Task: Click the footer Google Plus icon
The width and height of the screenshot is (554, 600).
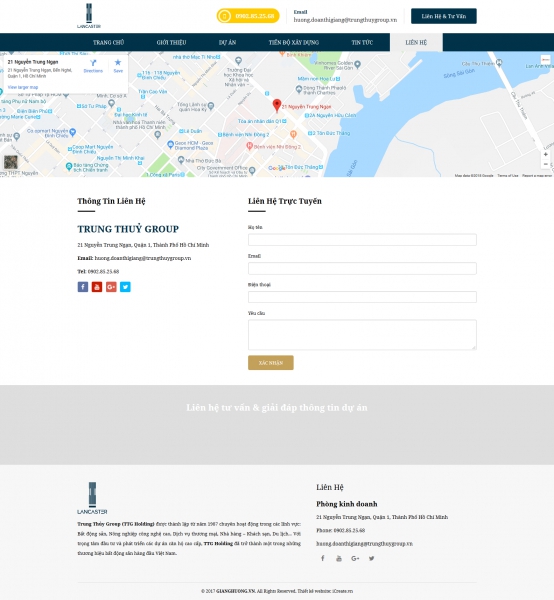Action: click(x=355, y=558)
